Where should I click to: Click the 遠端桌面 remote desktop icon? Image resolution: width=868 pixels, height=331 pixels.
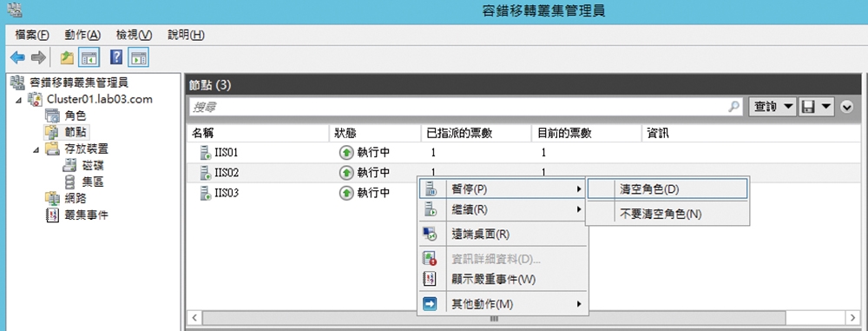430,234
